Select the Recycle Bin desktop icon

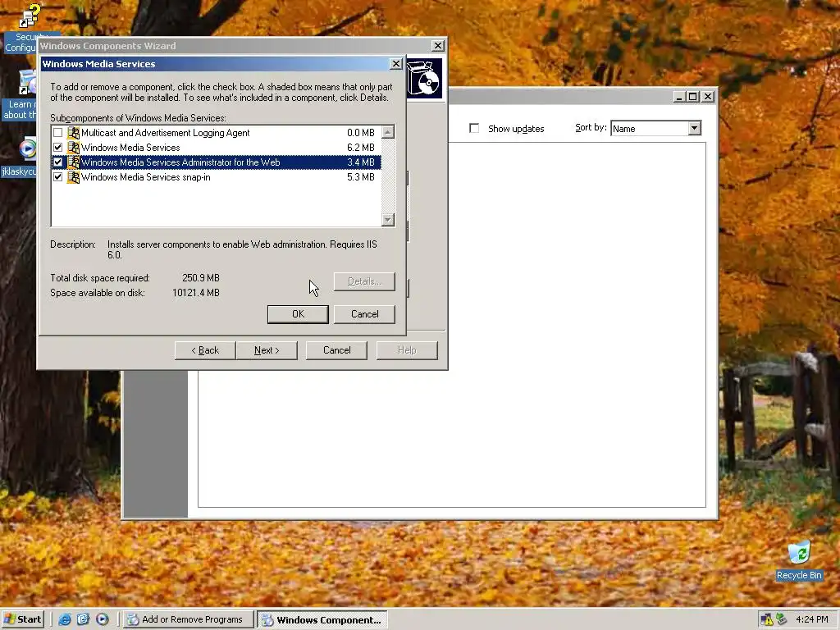799,561
